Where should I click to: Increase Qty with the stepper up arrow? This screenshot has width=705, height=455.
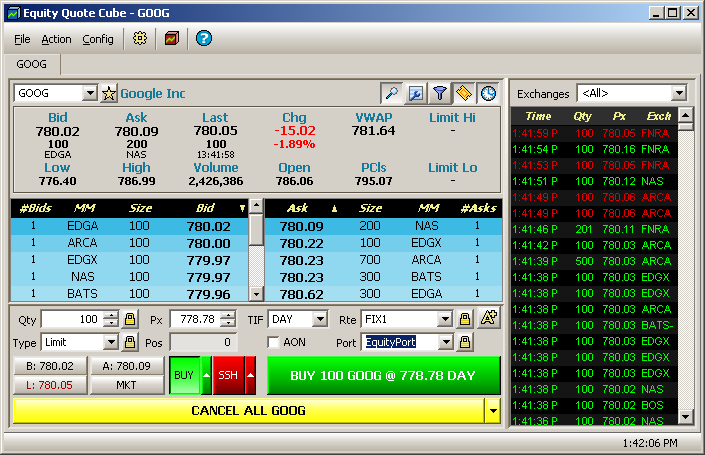point(110,315)
